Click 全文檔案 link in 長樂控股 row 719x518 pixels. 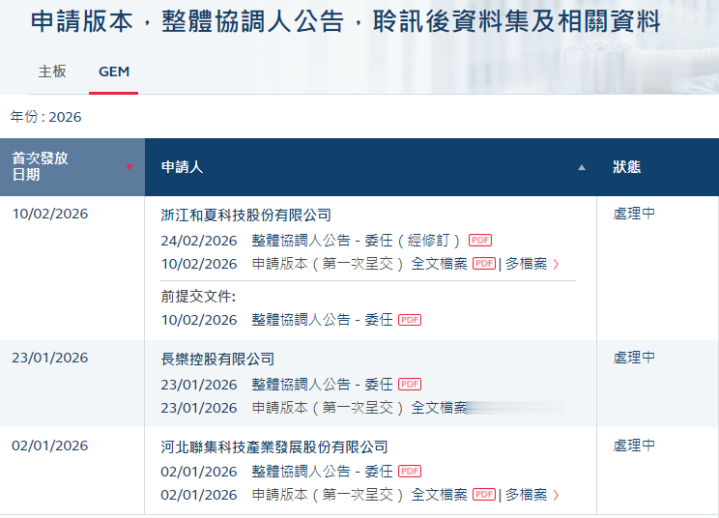(439, 408)
